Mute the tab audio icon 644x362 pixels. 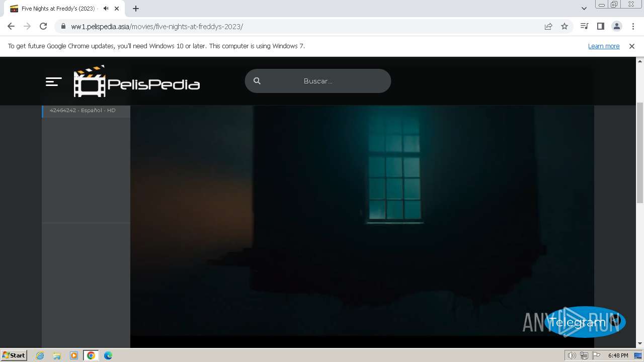(106, 9)
